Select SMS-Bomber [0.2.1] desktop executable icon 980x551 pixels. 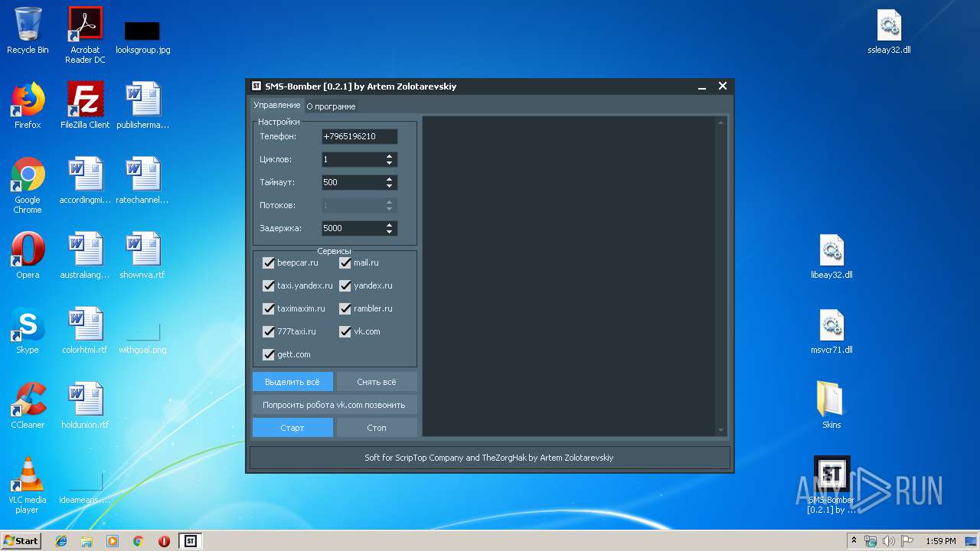[x=831, y=485]
